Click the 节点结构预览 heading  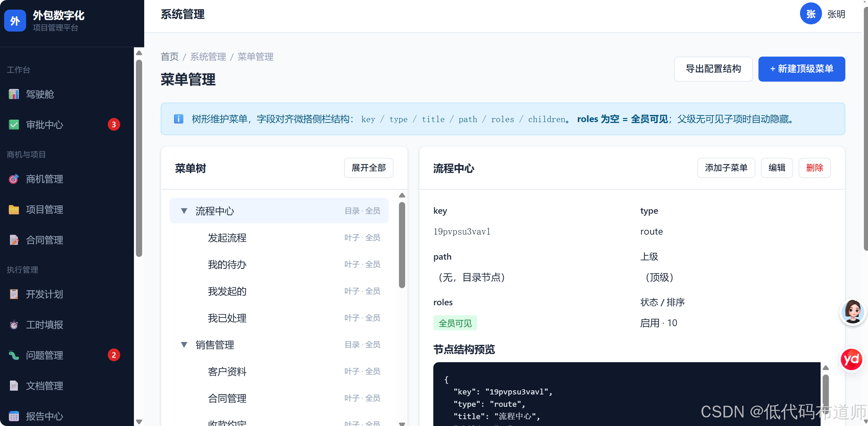click(x=464, y=350)
